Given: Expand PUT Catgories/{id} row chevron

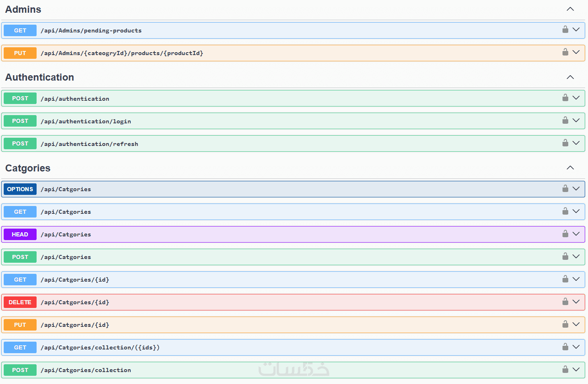Looking at the screenshot, I should click(576, 324).
